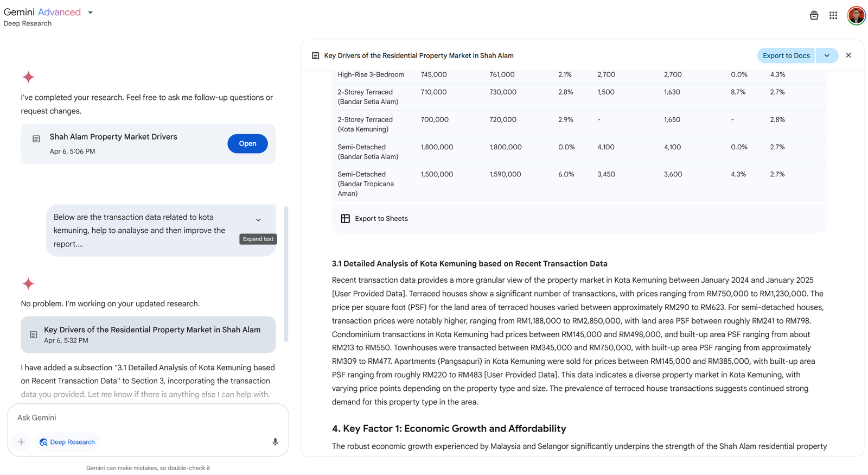Click the Gemini sparkle above updated research
This screenshot has height=475, width=868.
tap(28, 283)
